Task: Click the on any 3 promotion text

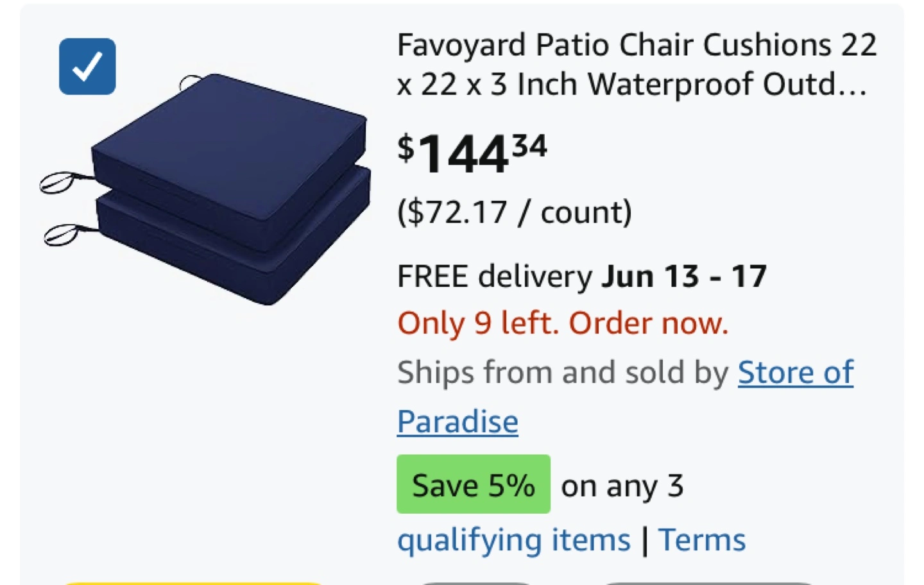Action: point(622,486)
